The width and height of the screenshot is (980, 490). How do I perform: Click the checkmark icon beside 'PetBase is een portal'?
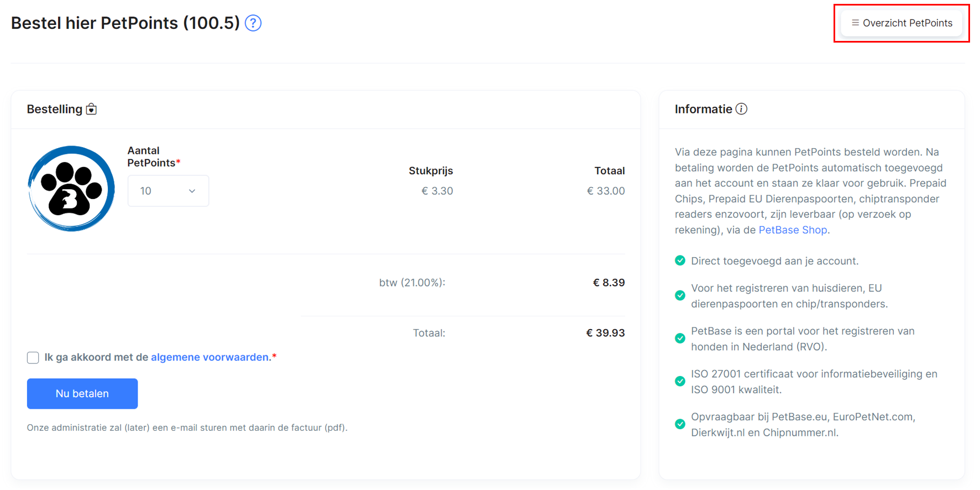[680, 338]
